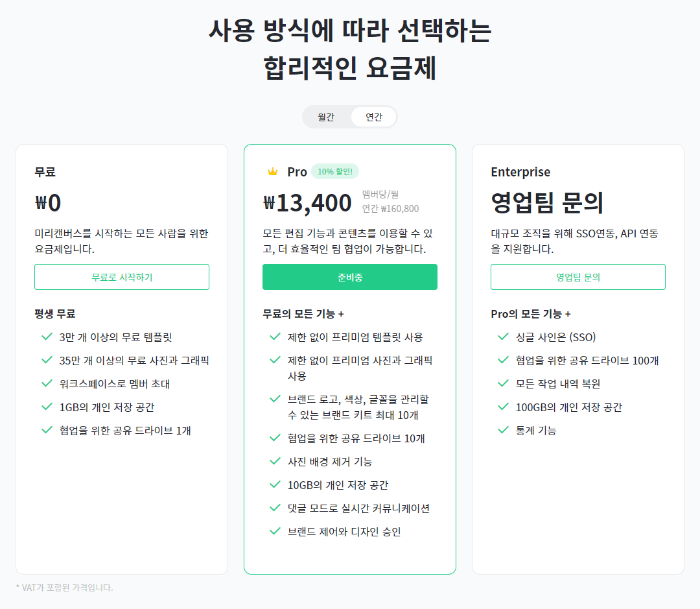Click the VAT footnote text

[x=64, y=588]
